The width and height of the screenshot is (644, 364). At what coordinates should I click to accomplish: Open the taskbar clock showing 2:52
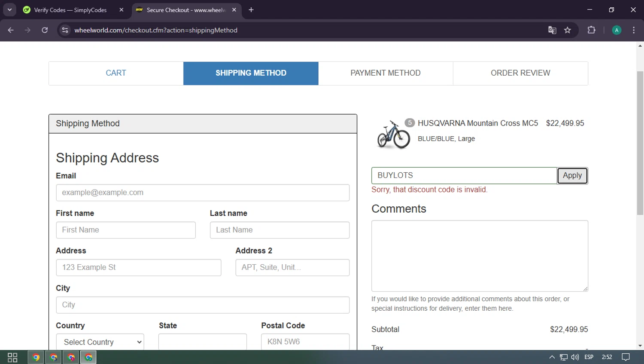607,357
